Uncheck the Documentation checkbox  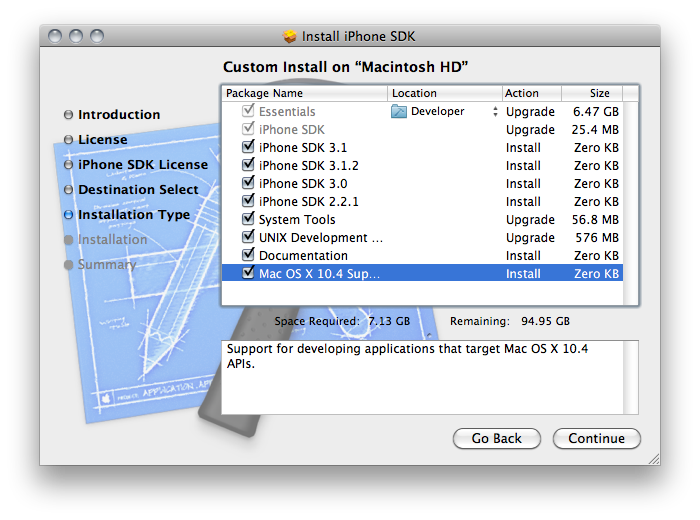click(x=248, y=254)
